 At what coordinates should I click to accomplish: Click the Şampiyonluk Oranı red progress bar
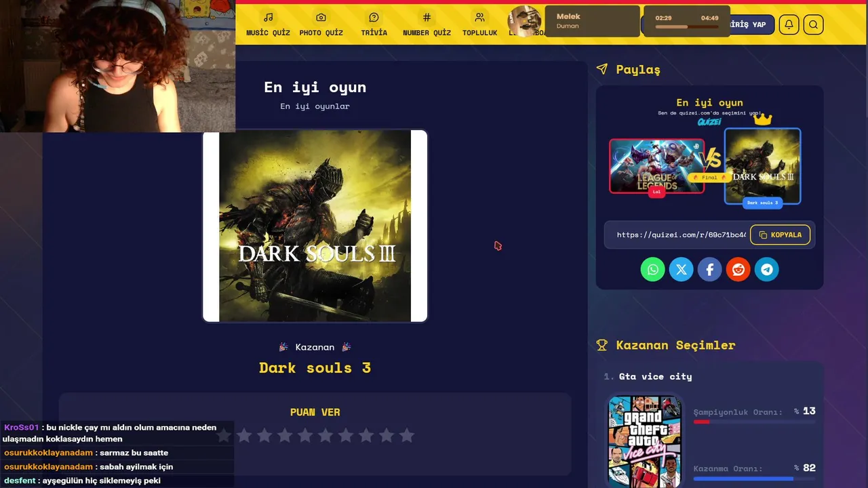754,422
